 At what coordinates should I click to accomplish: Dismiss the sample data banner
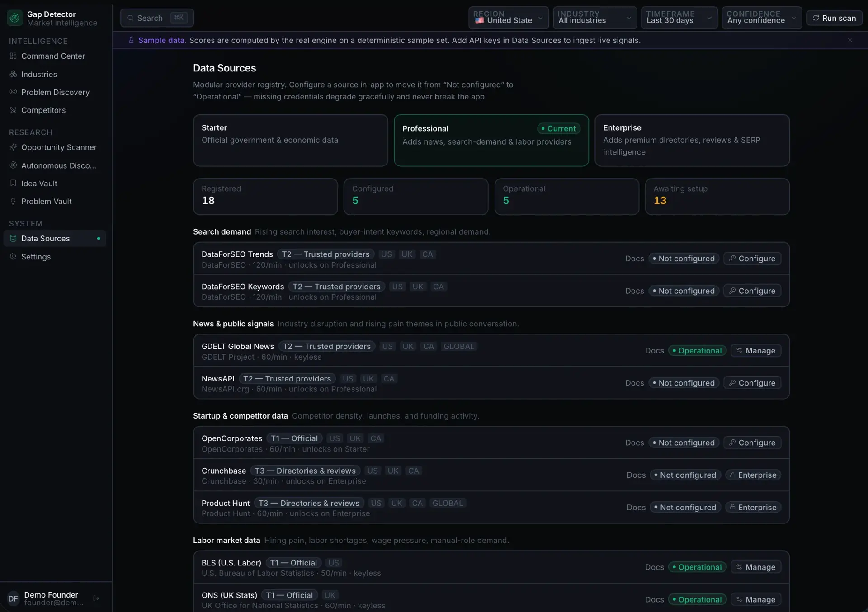(x=850, y=40)
